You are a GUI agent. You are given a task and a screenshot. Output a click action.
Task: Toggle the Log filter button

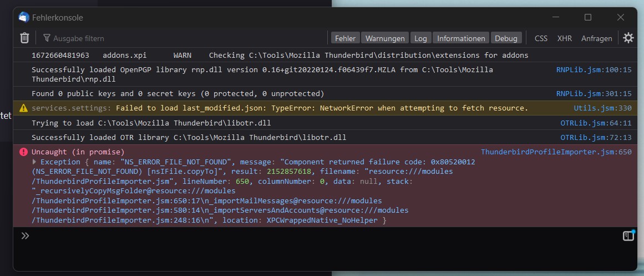[x=420, y=38]
